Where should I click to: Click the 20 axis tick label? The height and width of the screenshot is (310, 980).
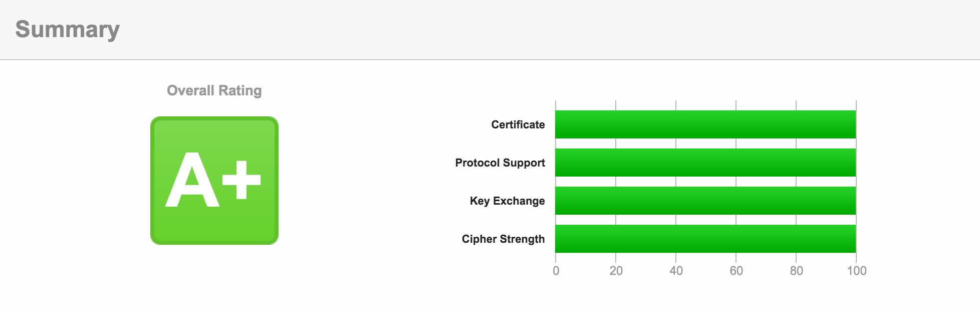pos(616,271)
